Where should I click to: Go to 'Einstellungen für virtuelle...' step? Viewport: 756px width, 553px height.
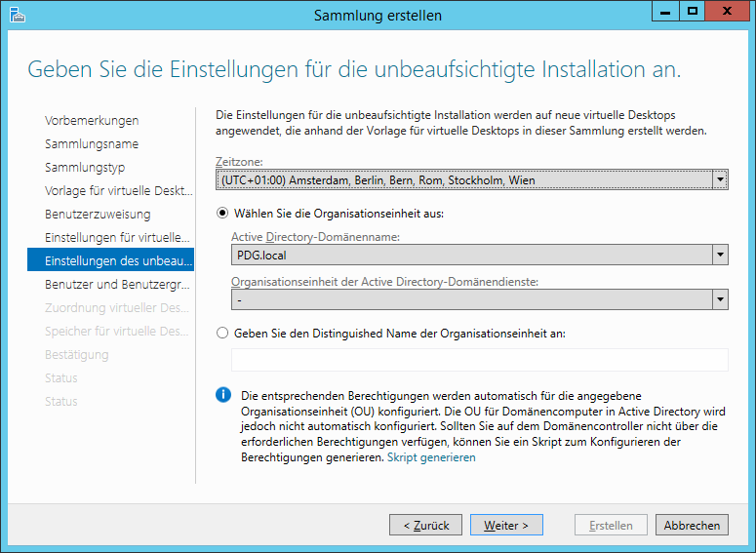115,237
